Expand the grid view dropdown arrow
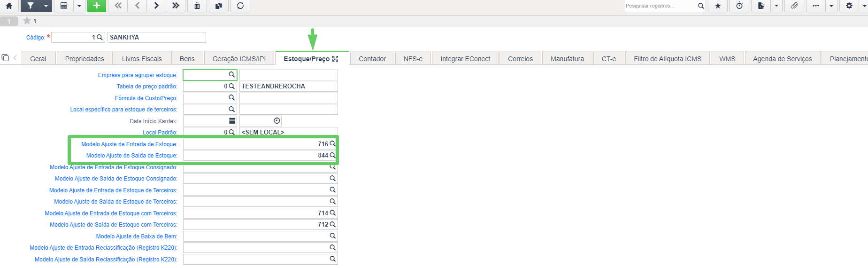 click(79, 6)
